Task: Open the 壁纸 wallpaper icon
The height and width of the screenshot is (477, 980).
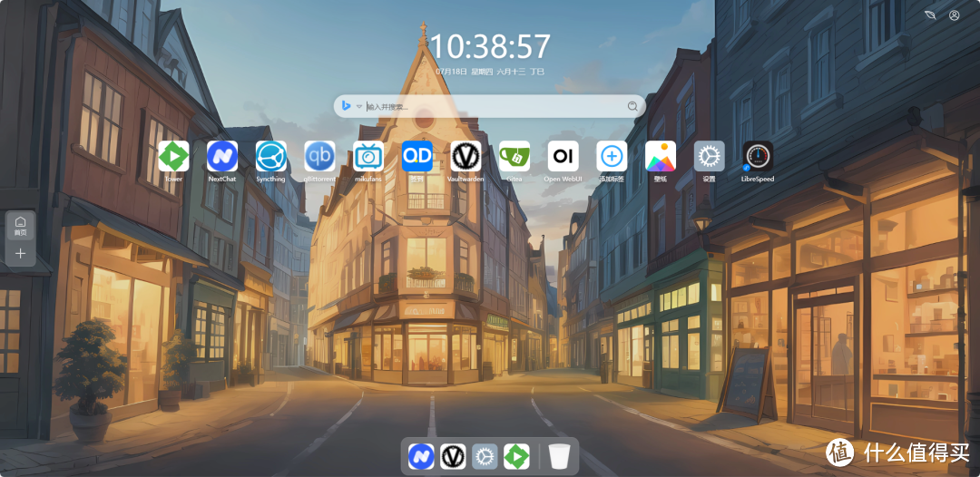Action: point(661,156)
